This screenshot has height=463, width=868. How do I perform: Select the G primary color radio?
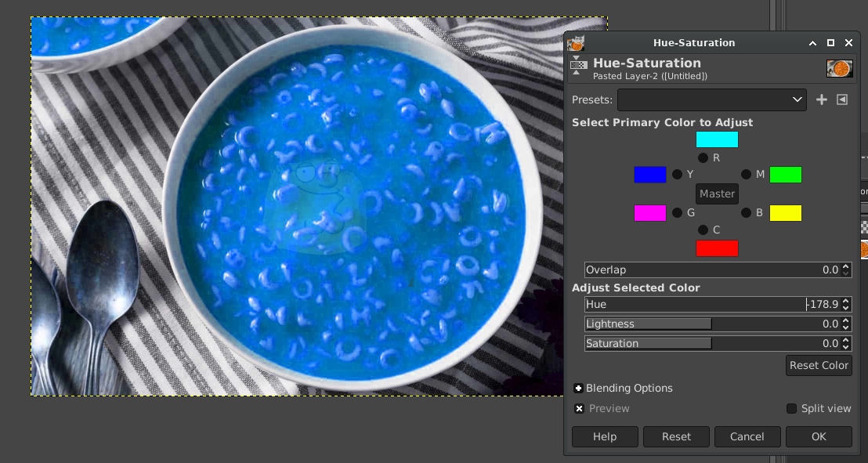677,212
